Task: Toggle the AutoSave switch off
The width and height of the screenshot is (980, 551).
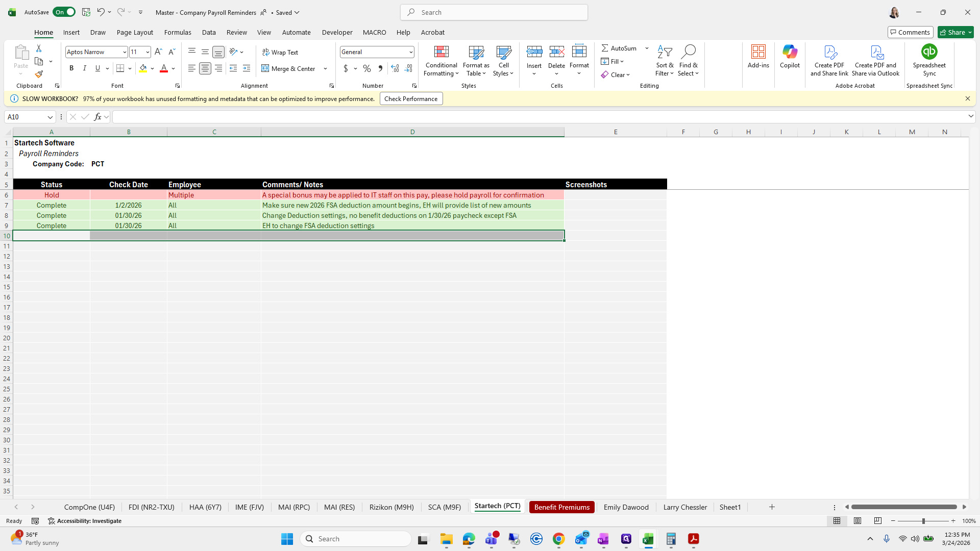Action: pos(64,12)
